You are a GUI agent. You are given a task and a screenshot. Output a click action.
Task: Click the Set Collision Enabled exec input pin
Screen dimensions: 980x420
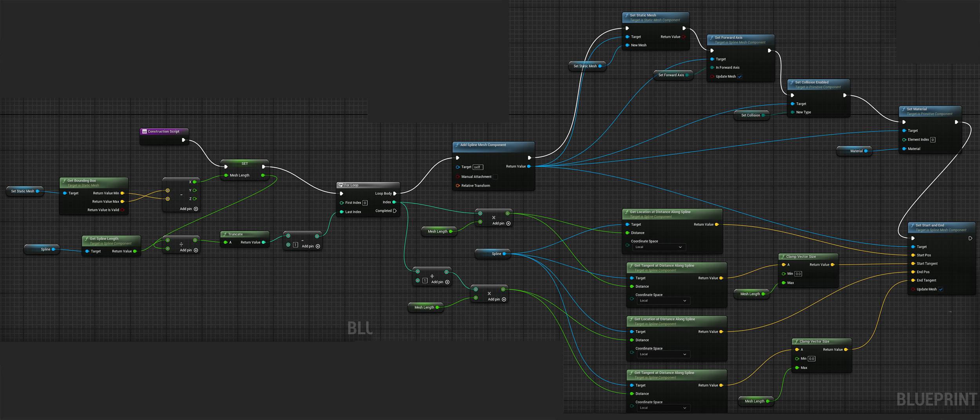[x=793, y=95]
